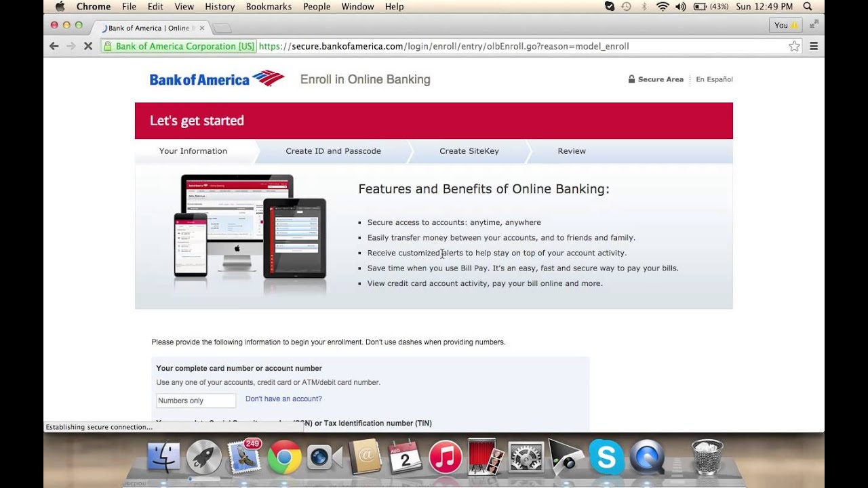Click the Sun 12:49 PM clock

(764, 6)
